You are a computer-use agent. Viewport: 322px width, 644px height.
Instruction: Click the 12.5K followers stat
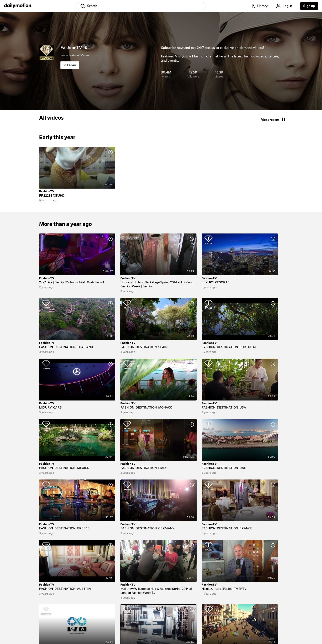coord(193,74)
